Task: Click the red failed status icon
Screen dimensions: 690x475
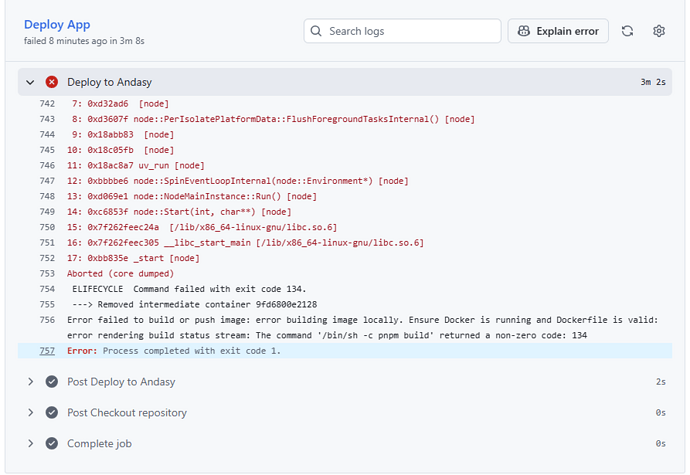Action: (x=52, y=82)
